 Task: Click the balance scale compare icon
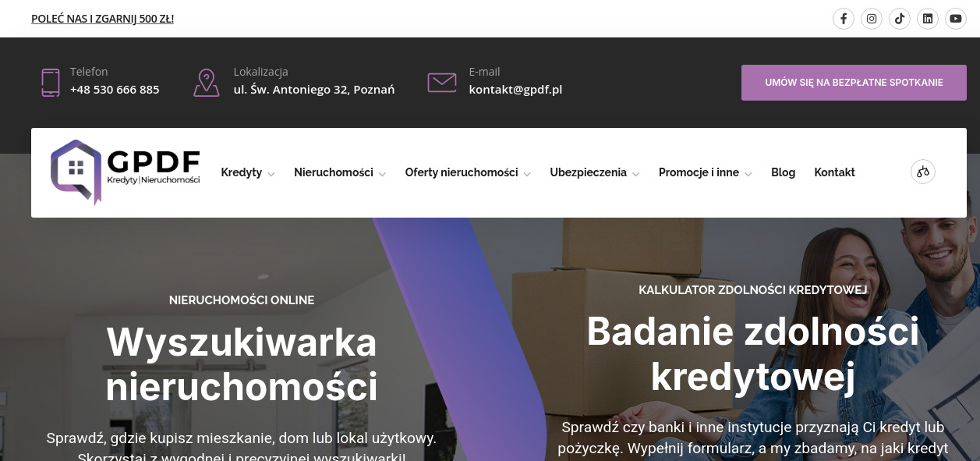click(x=923, y=172)
